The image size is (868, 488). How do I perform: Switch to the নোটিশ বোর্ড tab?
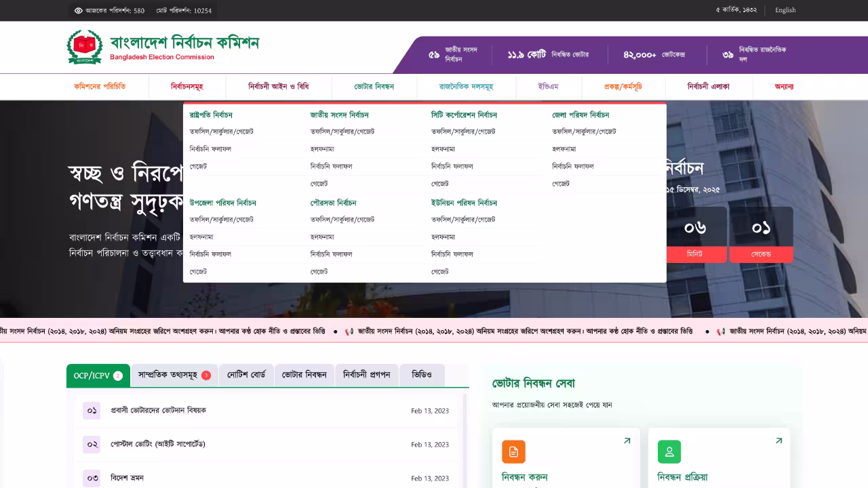(247, 375)
